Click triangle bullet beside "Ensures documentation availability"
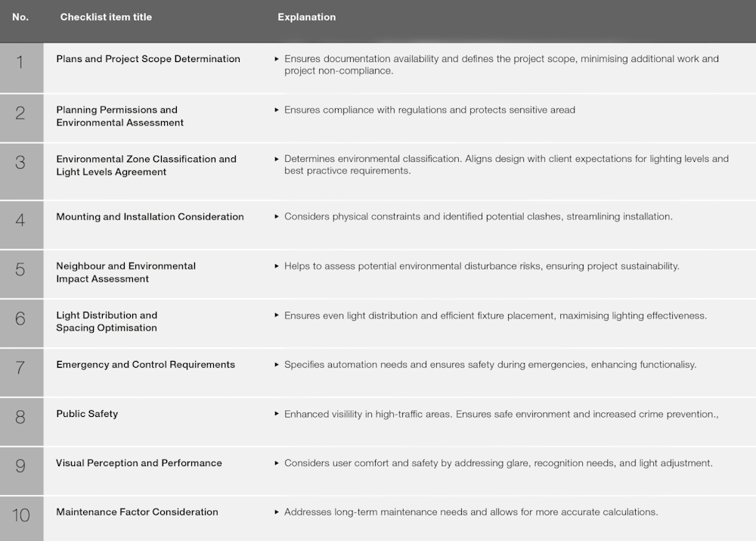756x541 pixels. point(277,58)
